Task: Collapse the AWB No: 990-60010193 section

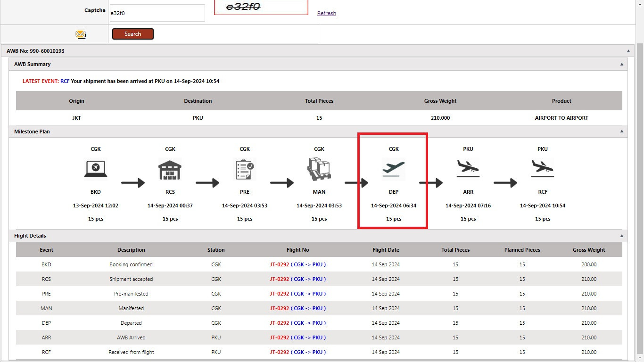Action: pos(628,51)
